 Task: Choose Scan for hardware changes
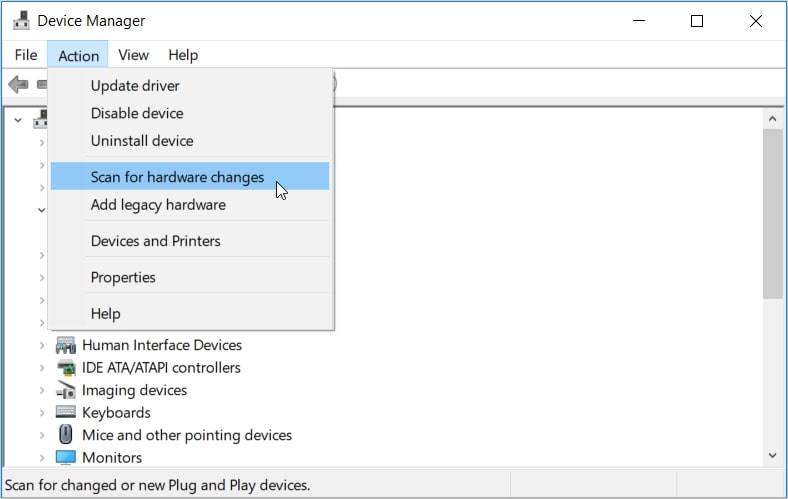click(x=177, y=177)
